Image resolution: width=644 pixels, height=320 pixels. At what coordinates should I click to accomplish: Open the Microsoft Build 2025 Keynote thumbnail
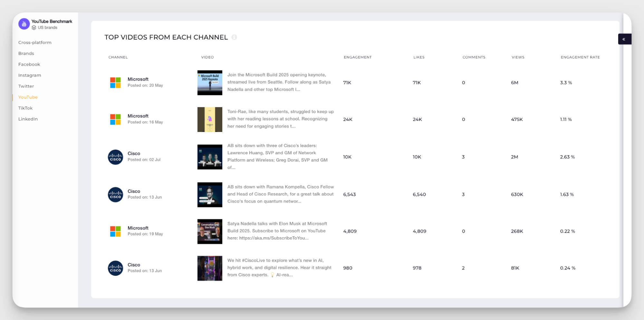click(x=210, y=83)
